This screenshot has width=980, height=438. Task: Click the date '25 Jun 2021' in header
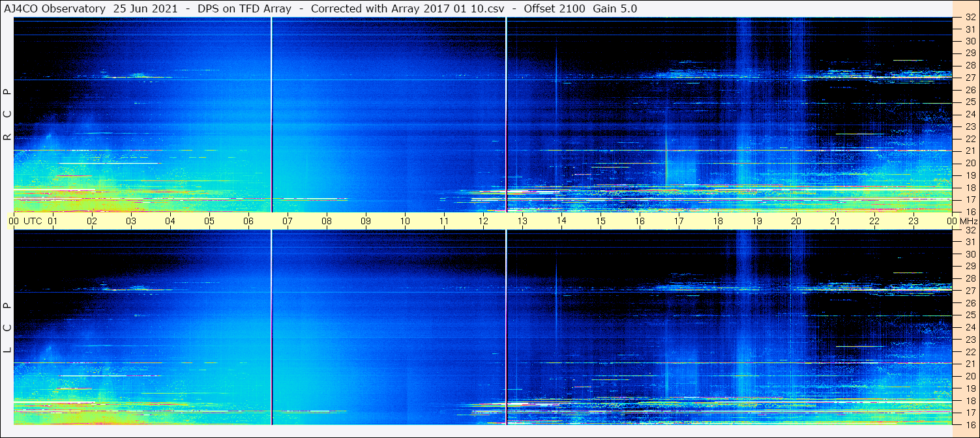click(x=145, y=9)
